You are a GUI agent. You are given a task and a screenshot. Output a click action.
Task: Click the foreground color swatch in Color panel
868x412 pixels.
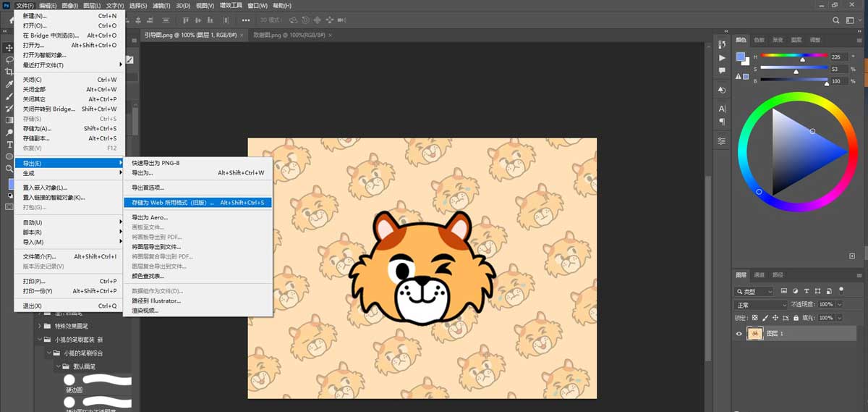740,56
